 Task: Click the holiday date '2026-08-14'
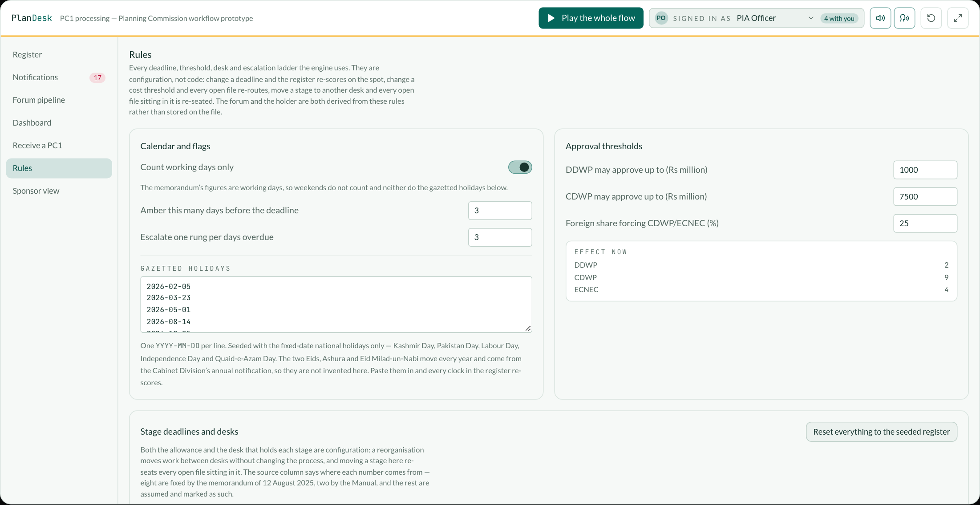tap(169, 322)
